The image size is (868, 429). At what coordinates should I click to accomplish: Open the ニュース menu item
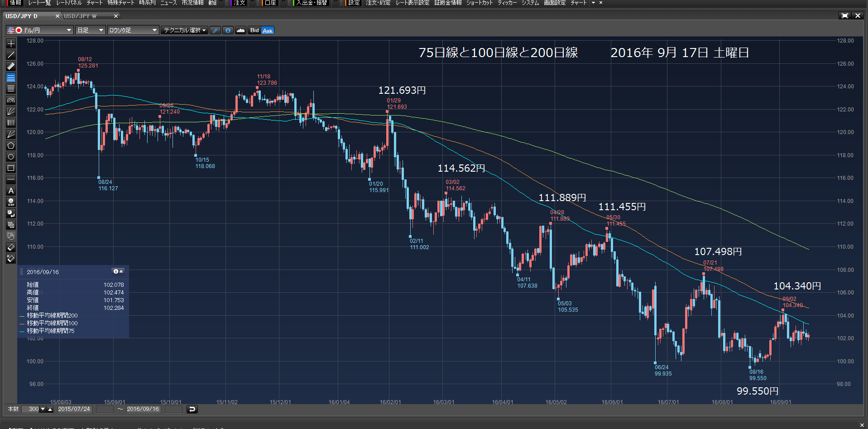tap(168, 3)
